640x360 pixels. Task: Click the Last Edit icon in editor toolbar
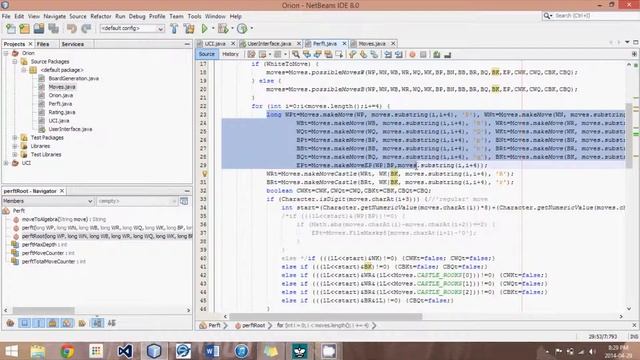coord(251,54)
